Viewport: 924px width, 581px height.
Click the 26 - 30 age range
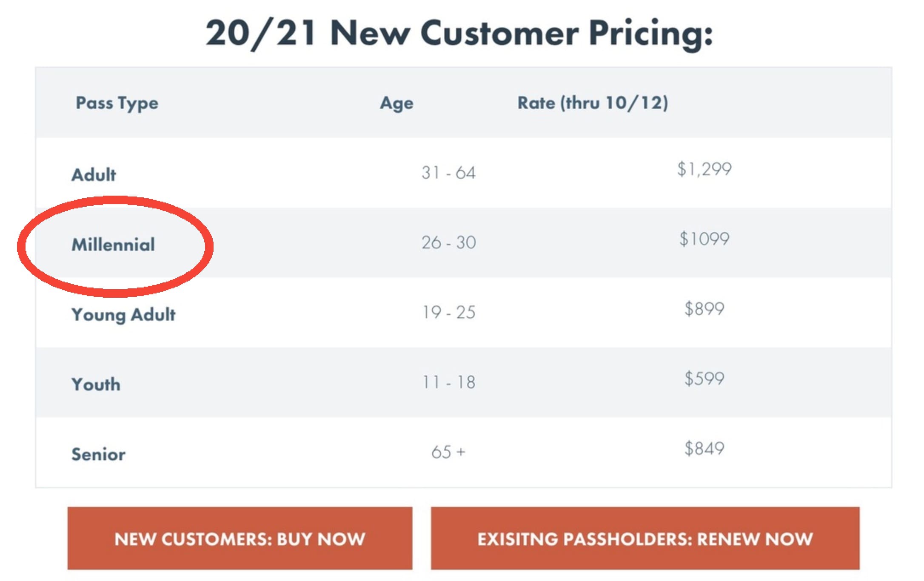tap(448, 242)
